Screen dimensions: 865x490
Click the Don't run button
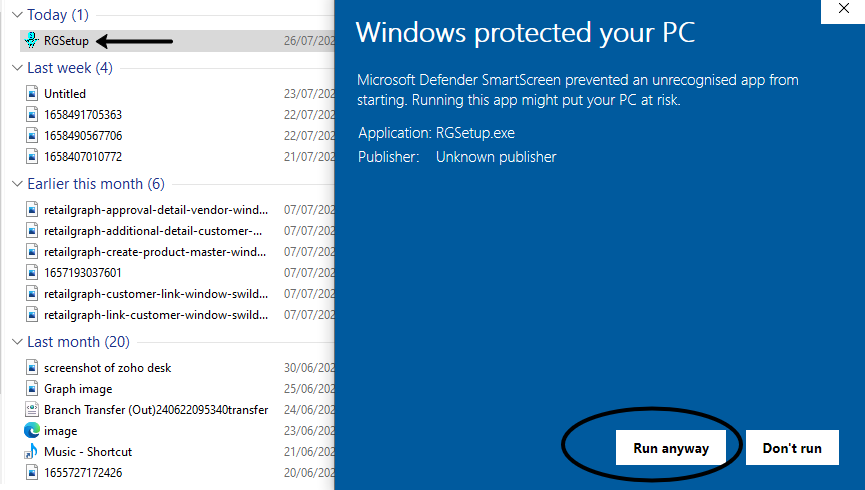coord(792,448)
